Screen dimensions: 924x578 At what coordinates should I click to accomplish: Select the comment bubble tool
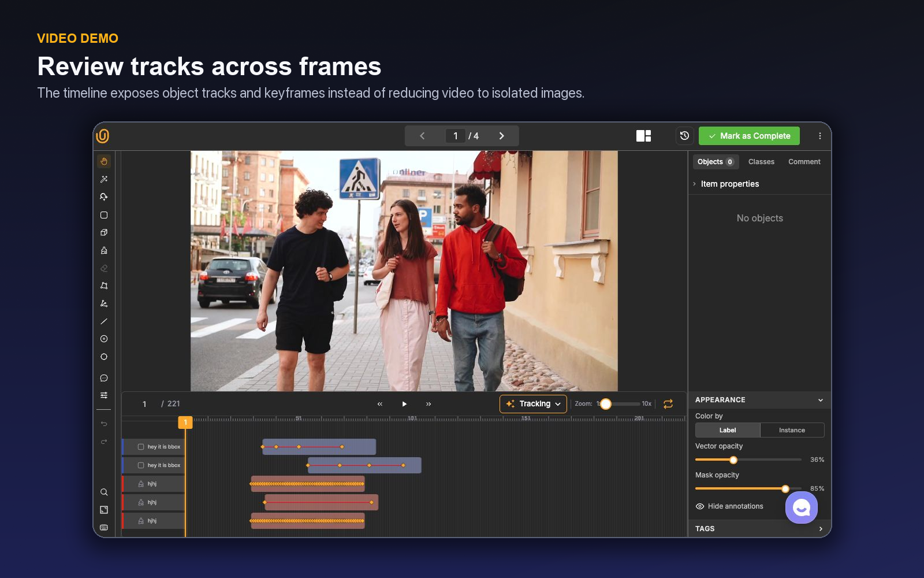(x=104, y=378)
